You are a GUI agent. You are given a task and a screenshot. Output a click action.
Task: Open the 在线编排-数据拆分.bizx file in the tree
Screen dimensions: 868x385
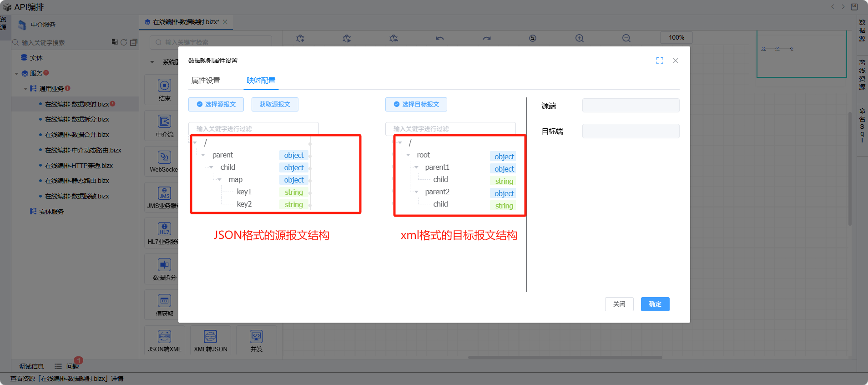pyautogui.click(x=77, y=119)
